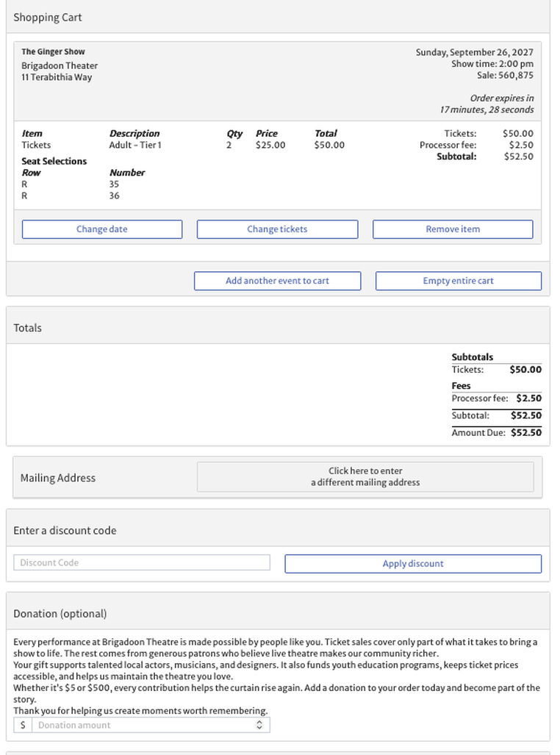Select '17 minutes, 28 seconds' expiry timer

[x=487, y=110]
